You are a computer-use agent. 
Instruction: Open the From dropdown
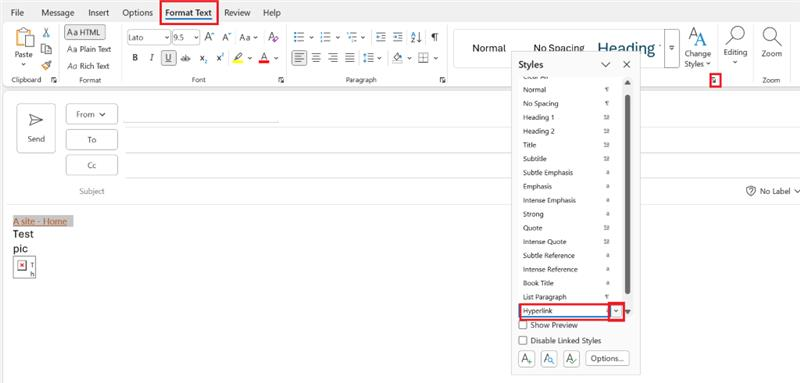92,114
